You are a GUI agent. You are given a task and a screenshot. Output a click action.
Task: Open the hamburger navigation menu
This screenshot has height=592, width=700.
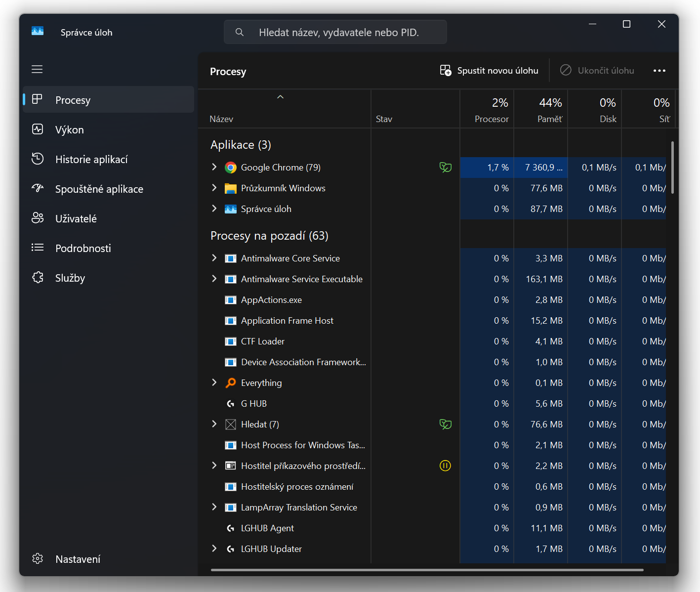[37, 69]
